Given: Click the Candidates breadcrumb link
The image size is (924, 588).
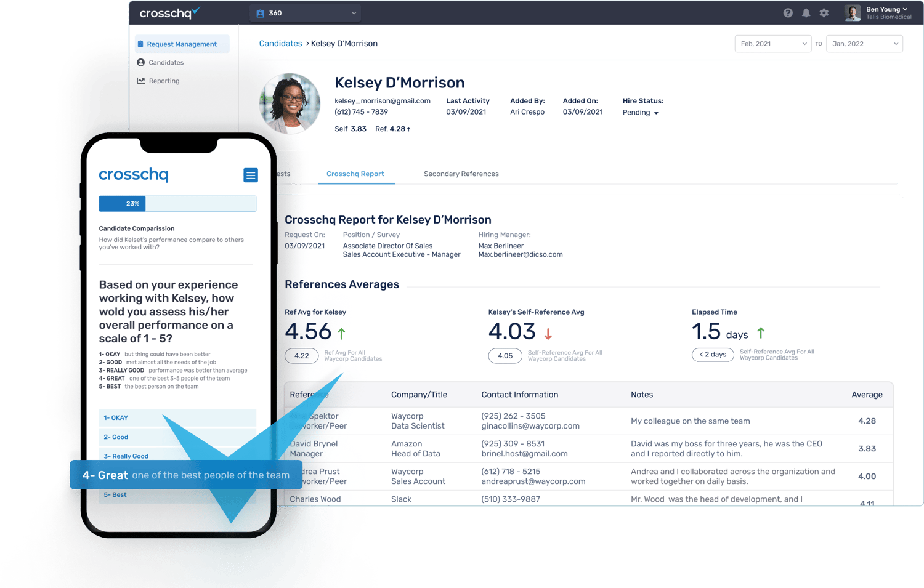Looking at the screenshot, I should 280,43.
